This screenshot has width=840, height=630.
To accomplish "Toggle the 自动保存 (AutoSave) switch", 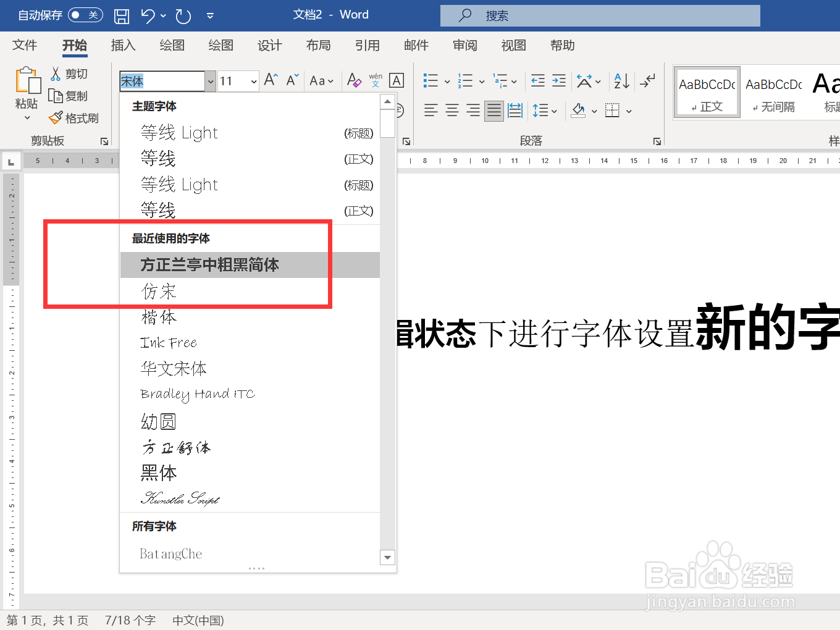I will pos(85,15).
